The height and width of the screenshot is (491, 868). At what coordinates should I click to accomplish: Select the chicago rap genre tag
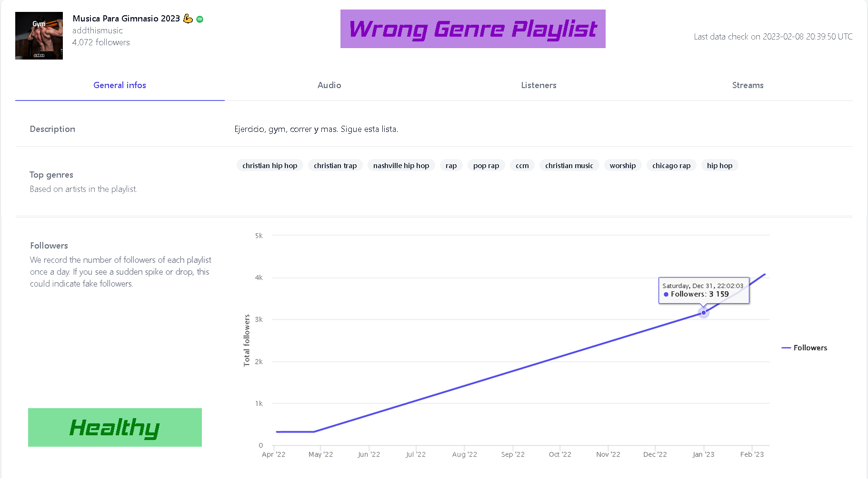pyautogui.click(x=671, y=166)
